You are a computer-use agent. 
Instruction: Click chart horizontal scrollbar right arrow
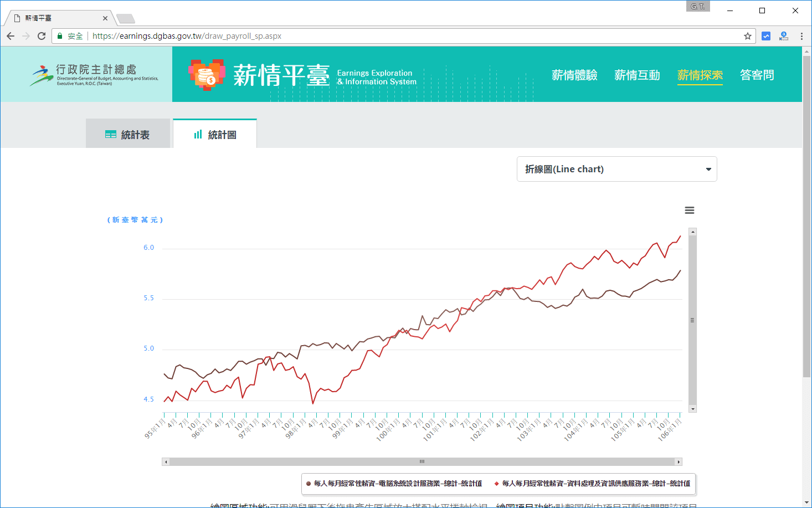[679, 461]
